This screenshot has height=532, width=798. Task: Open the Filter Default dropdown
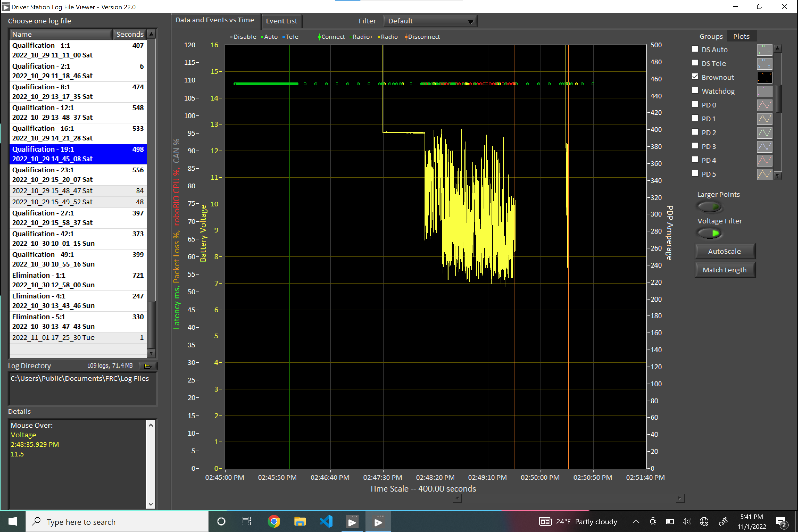[431, 21]
